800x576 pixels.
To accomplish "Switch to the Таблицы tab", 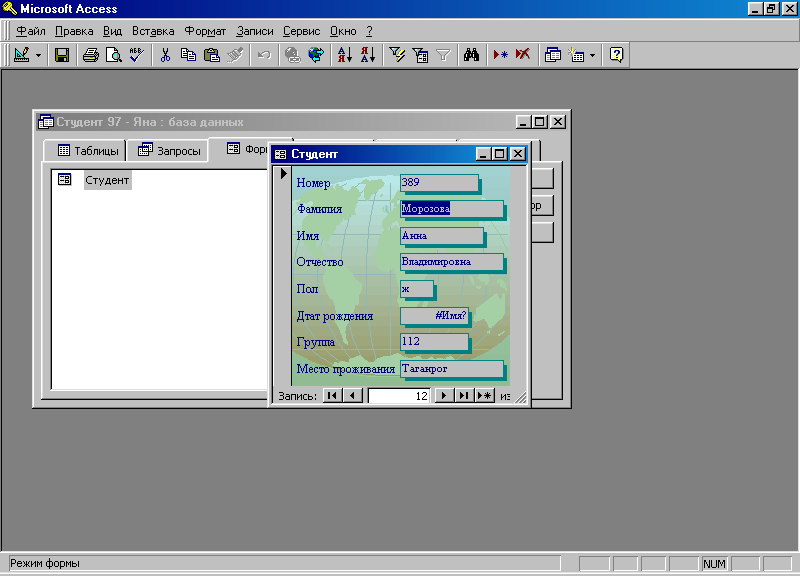I will click(85, 151).
